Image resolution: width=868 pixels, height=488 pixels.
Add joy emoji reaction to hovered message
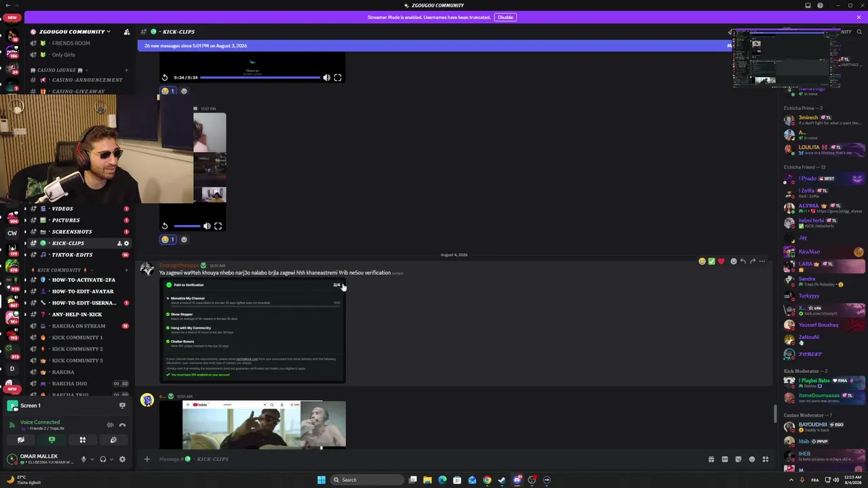point(702,261)
